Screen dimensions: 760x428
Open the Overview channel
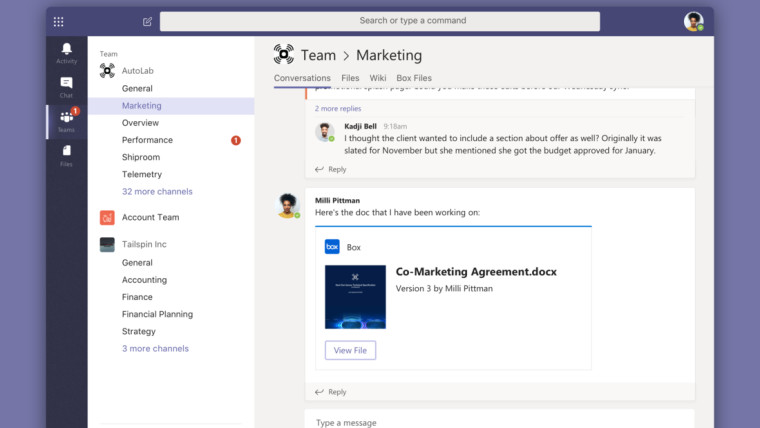[x=140, y=123]
